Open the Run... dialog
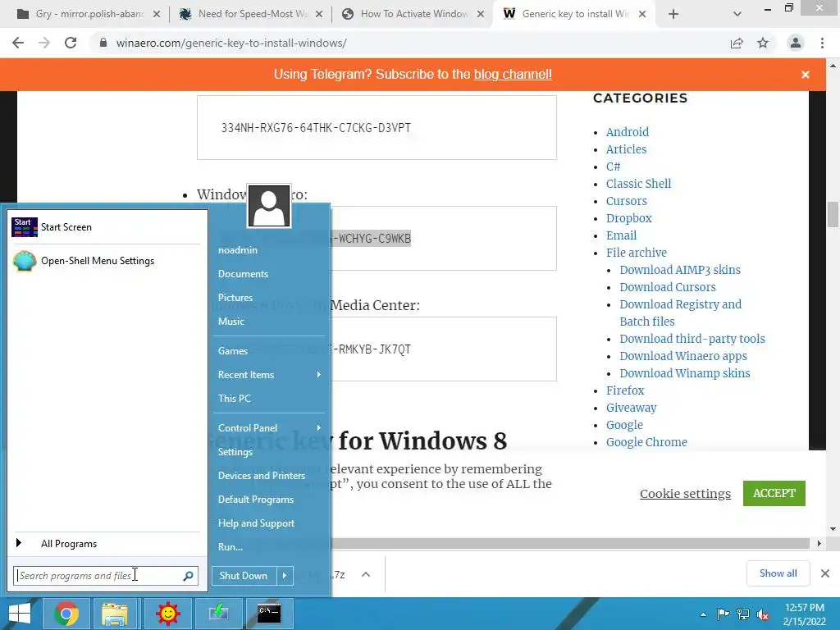 point(231,547)
